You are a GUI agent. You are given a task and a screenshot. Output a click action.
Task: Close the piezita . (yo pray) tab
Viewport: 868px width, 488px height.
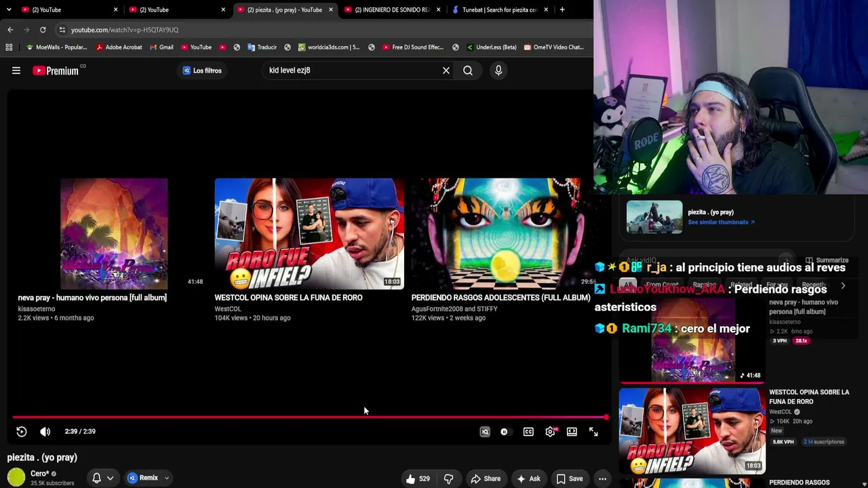(x=331, y=9)
